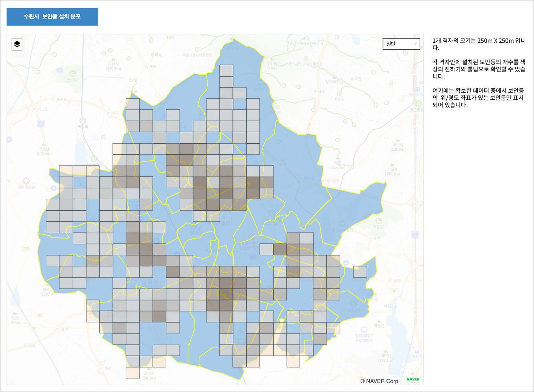The height and width of the screenshot is (392, 534).
Task: Click the 의왕 IC map label
Action: click(x=150, y=66)
